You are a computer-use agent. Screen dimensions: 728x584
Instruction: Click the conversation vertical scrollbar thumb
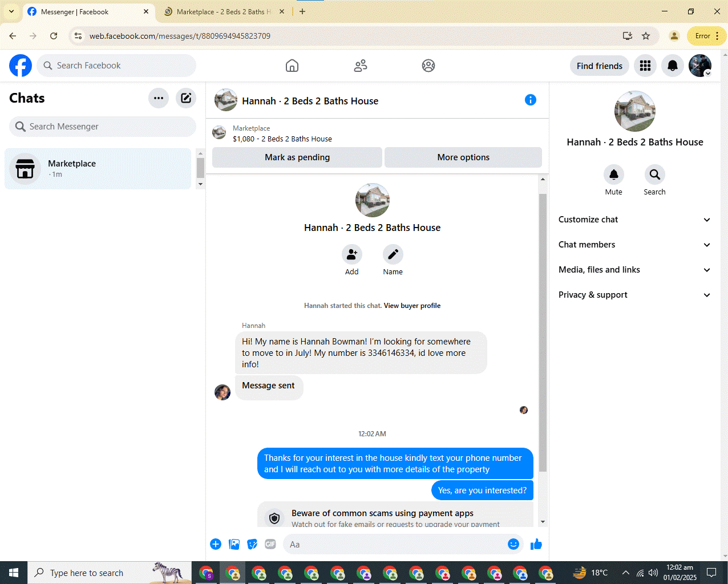coord(543,332)
